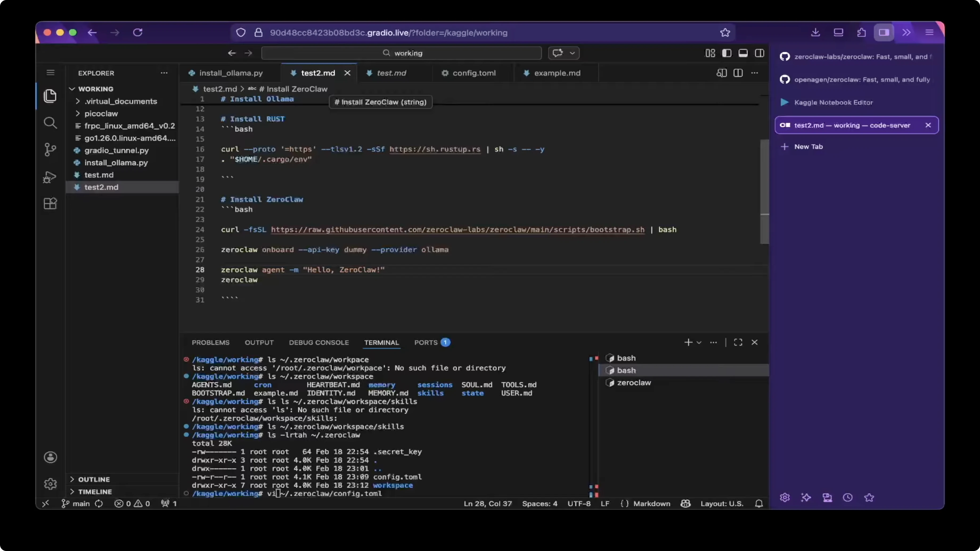Toggle primary side bar visibility
This screenshot has width=980, height=551.
point(726,53)
